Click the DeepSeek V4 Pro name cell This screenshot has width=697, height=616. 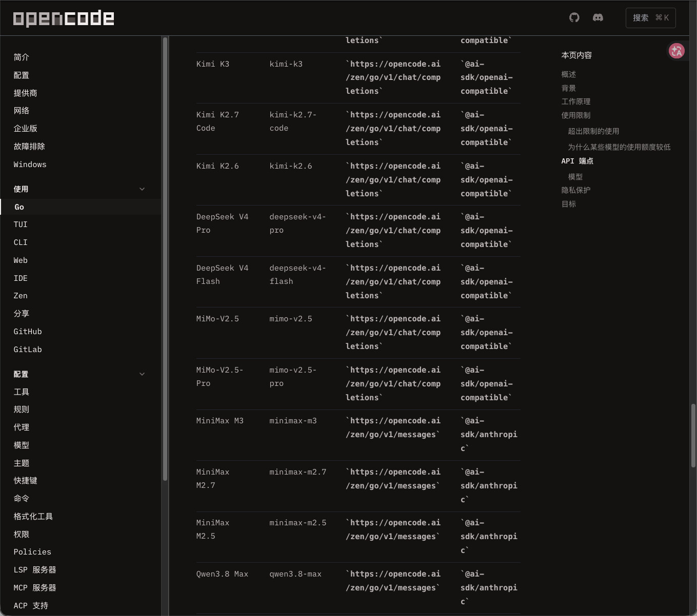(222, 223)
